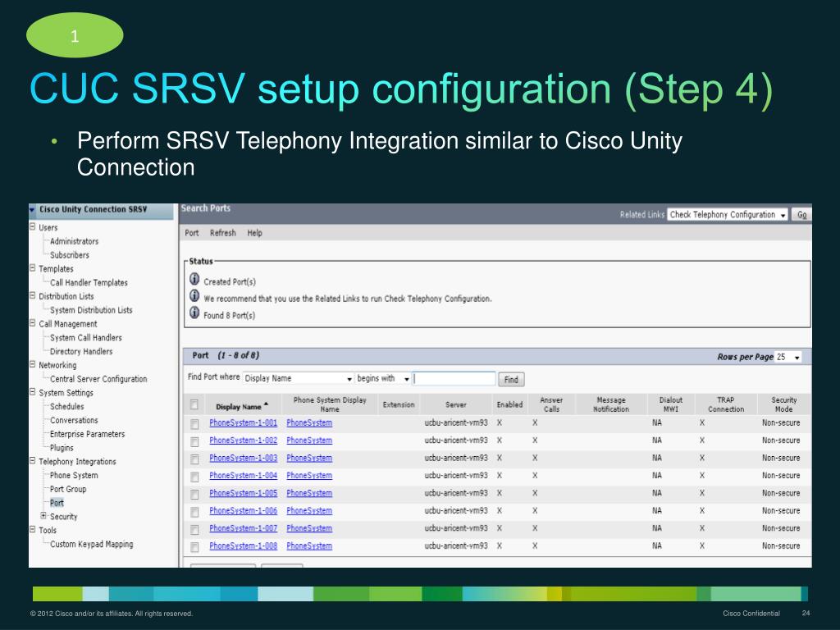Open the 'begins with' condition dropdown
840x630 pixels.
click(x=383, y=378)
